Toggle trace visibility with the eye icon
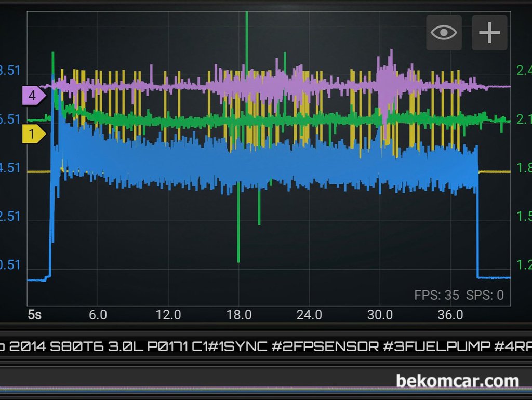This screenshot has height=400, width=532. pyautogui.click(x=444, y=33)
